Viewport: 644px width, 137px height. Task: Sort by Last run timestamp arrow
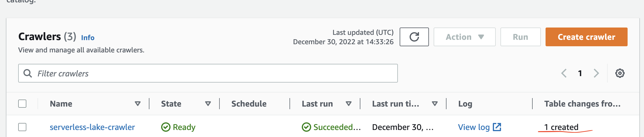pos(435,104)
